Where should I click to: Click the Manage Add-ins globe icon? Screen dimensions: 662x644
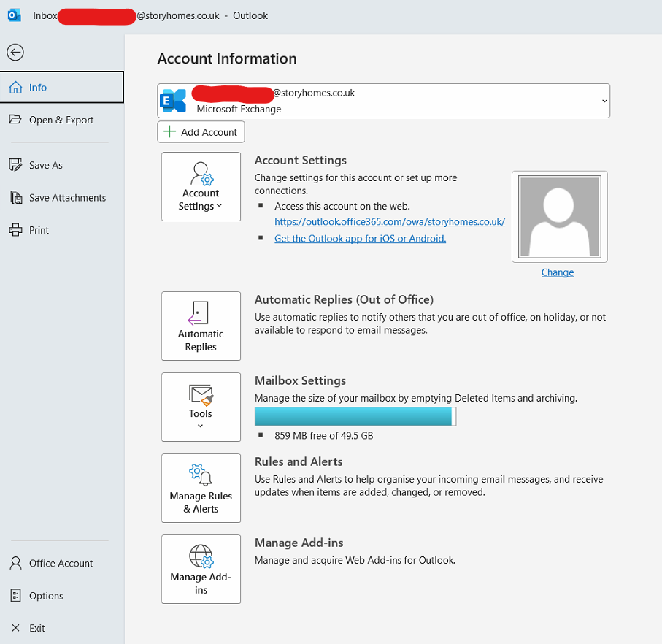[201, 556]
